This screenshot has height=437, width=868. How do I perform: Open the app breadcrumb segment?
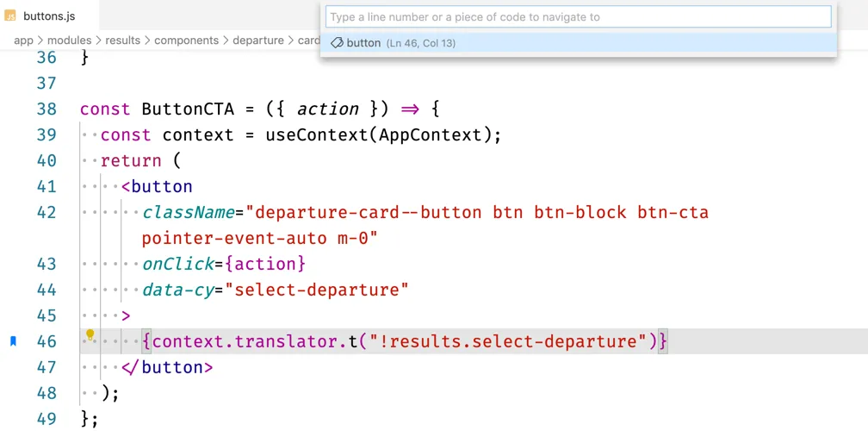[x=23, y=41]
